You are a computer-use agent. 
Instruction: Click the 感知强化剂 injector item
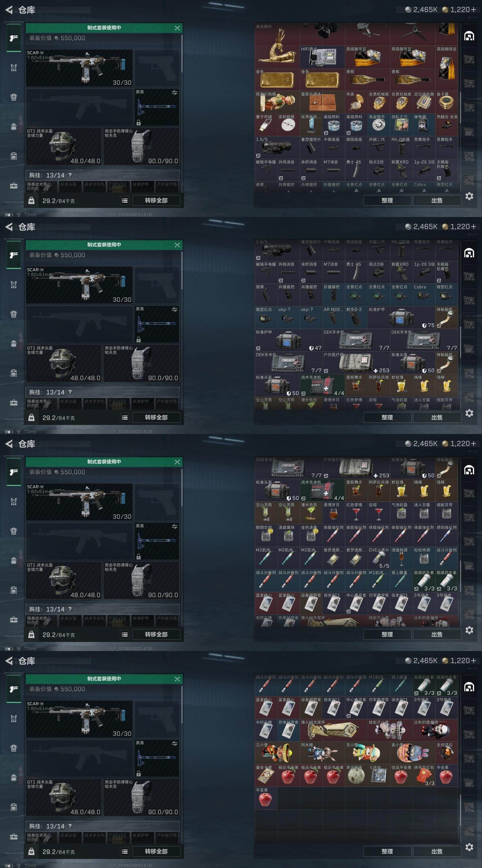click(446, 536)
